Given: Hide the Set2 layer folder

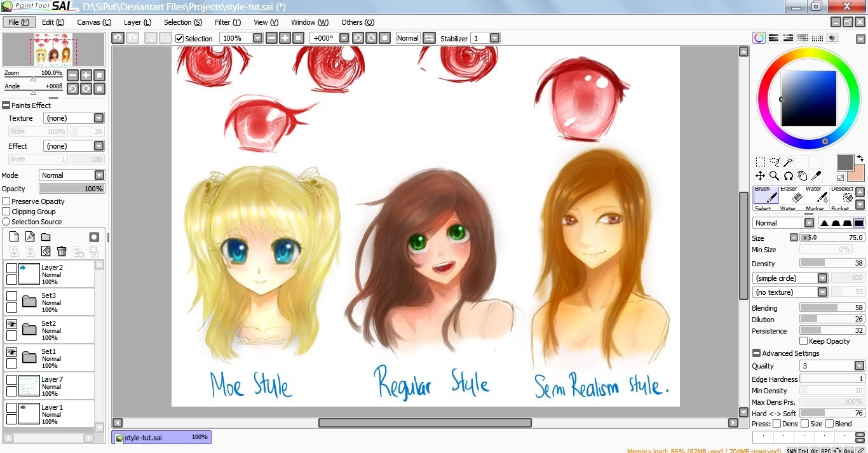Looking at the screenshot, I should pyautogui.click(x=11, y=324).
